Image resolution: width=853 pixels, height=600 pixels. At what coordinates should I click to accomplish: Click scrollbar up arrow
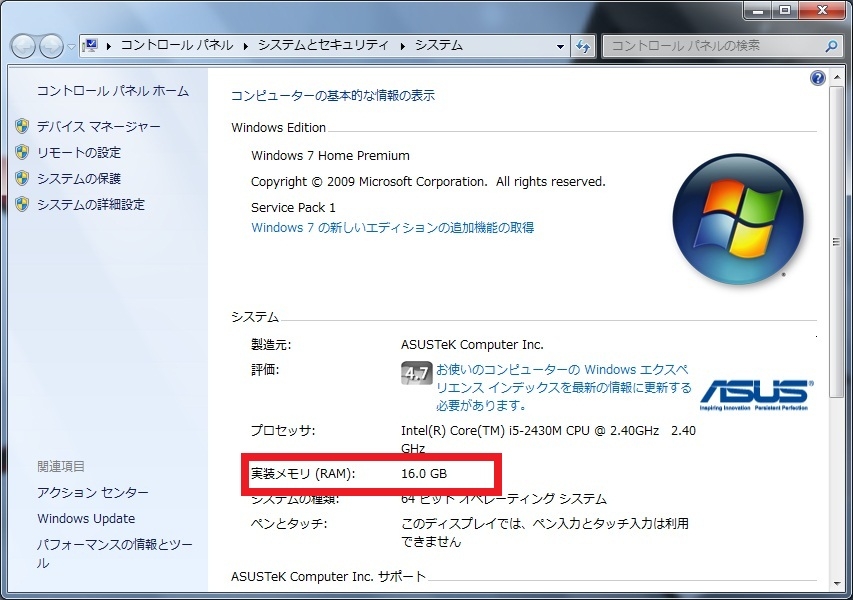pyautogui.click(x=836, y=77)
